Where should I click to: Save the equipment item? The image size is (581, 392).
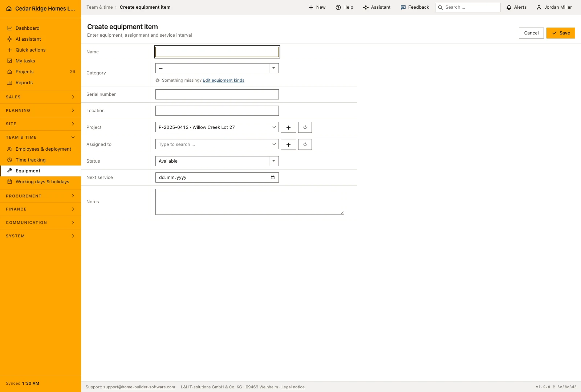click(x=561, y=33)
